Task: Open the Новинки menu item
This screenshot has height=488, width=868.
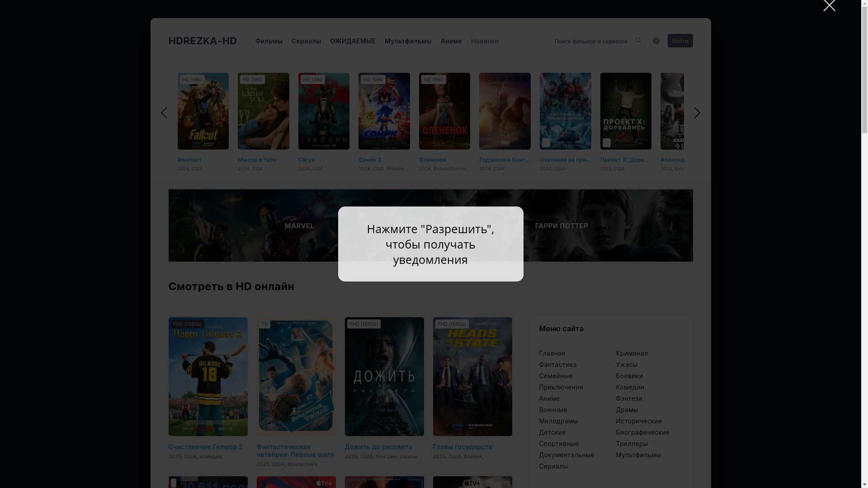Action: [485, 41]
